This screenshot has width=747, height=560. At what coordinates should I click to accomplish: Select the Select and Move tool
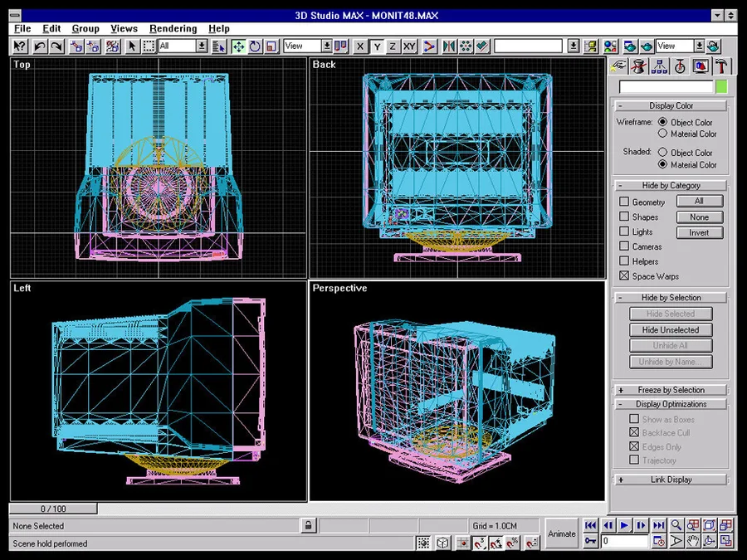coord(238,46)
